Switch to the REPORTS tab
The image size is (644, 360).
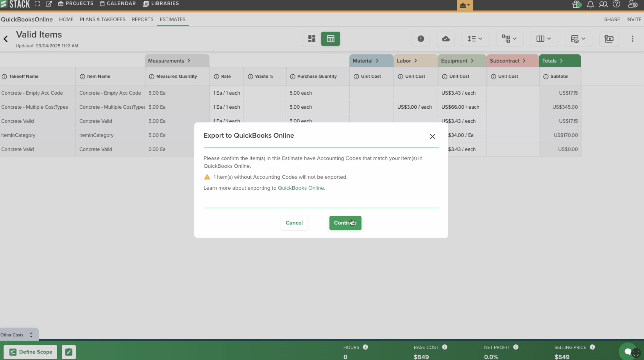pyautogui.click(x=142, y=19)
